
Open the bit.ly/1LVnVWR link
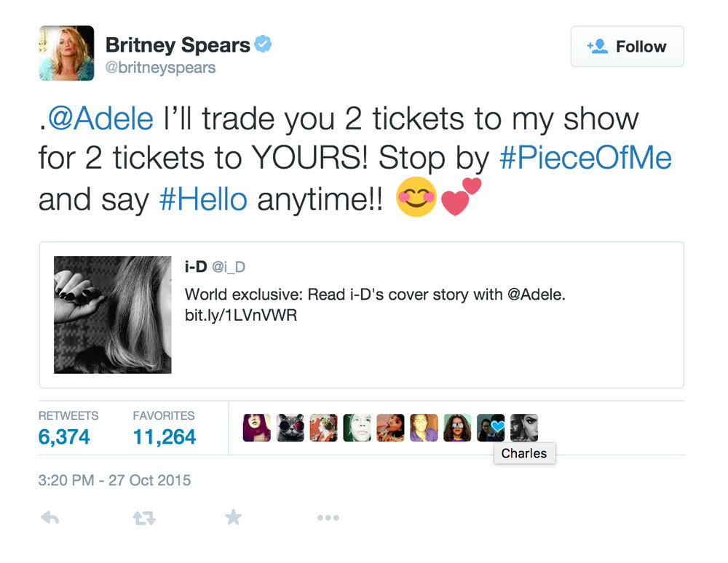(x=241, y=316)
